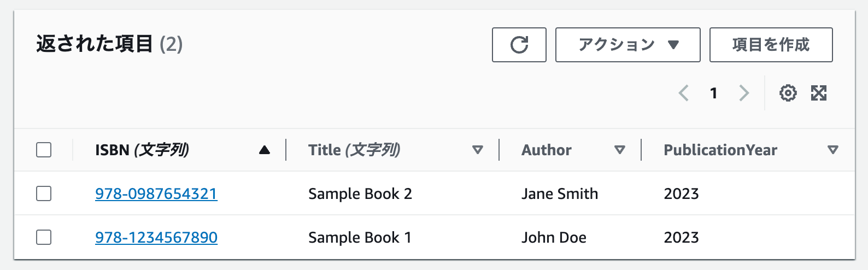Sort by Author column arrow
This screenshot has height=270, width=868.
(620, 150)
